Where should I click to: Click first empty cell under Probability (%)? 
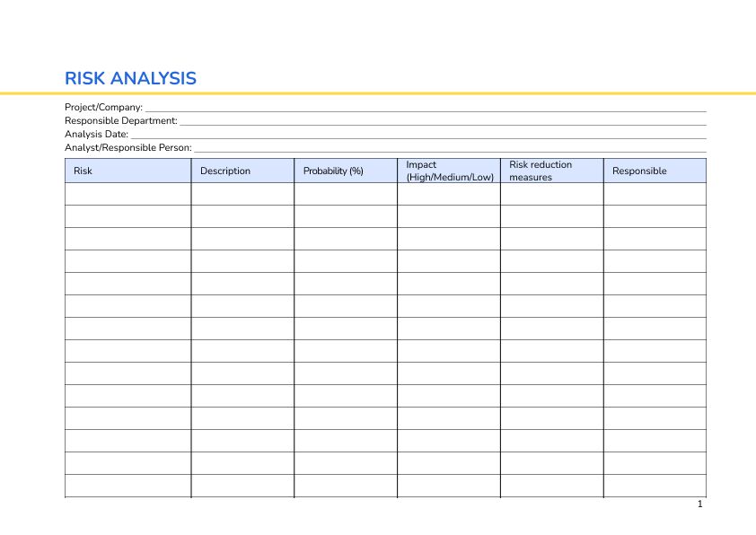click(346, 194)
